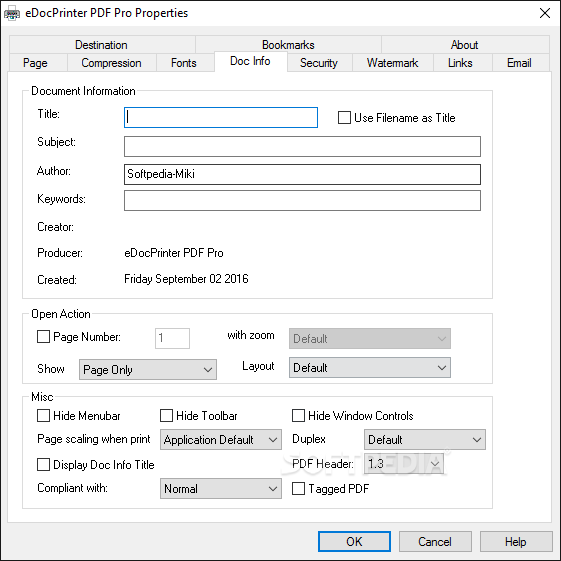Image resolution: width=561 pixels, height=561 pixels.
Task: Click the printer icon in title bar
Action: [x=12, y=14]
